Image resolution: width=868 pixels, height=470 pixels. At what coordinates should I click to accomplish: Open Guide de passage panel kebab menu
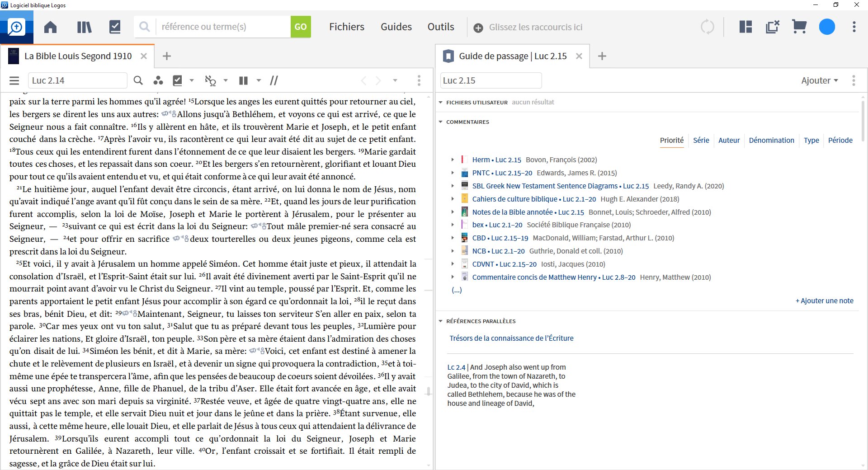[x=854, y=80]
